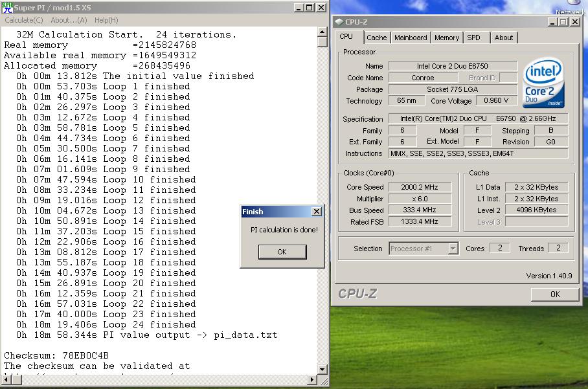Open the About...(A) menu in Super PI
The width and height of the screenshot is (588, 389).
coord(69,20)
